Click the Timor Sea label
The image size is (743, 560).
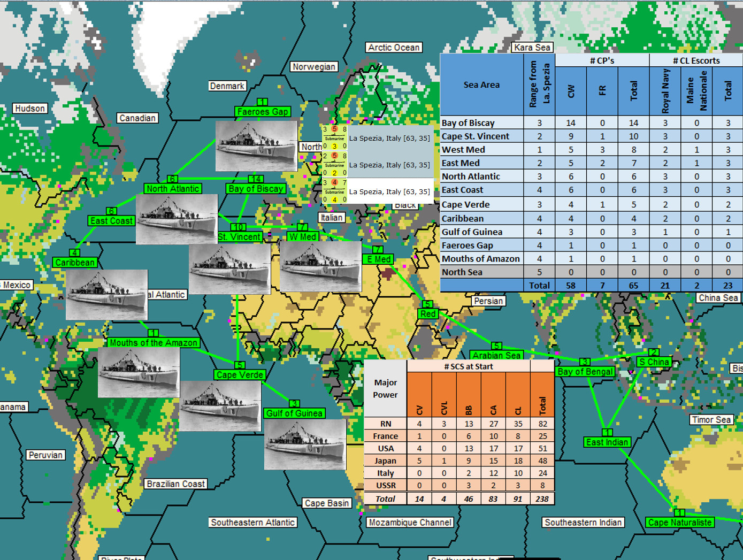(x=711, y=420)
